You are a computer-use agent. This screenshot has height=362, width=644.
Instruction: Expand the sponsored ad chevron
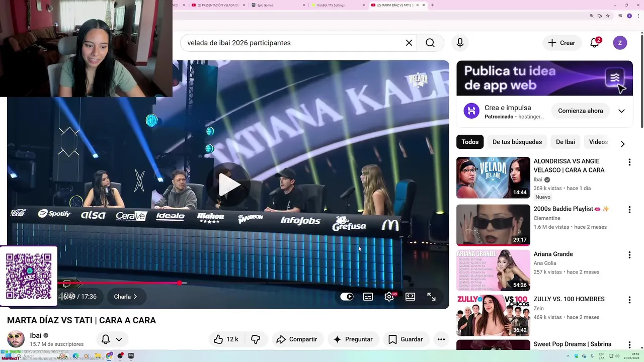(621, 111)
